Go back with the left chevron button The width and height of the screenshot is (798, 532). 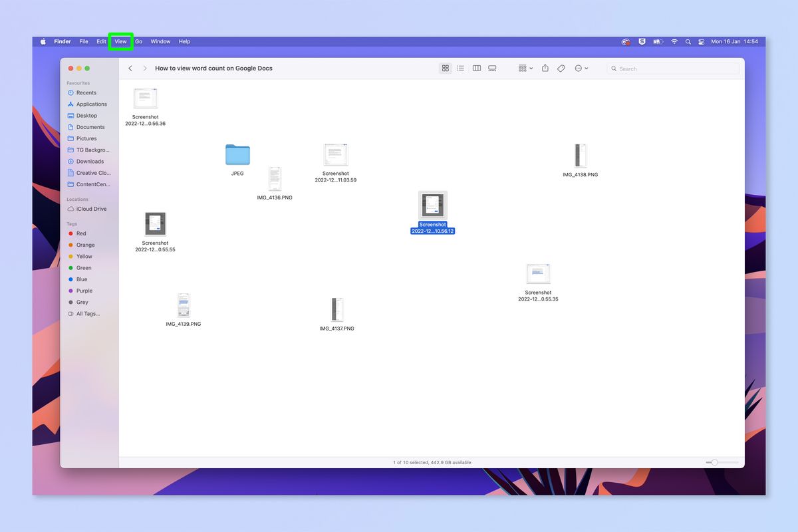[x=130, y=68]
